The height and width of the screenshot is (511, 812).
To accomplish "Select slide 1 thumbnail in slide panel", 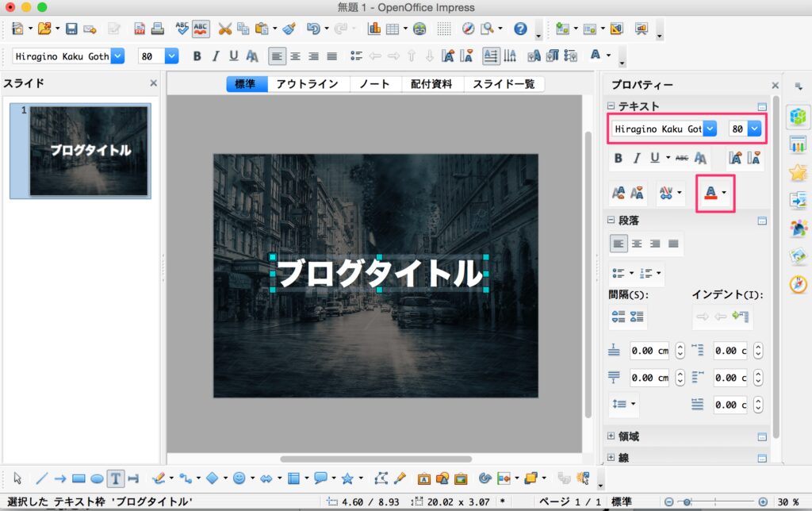I will click(x=88, y=150).
